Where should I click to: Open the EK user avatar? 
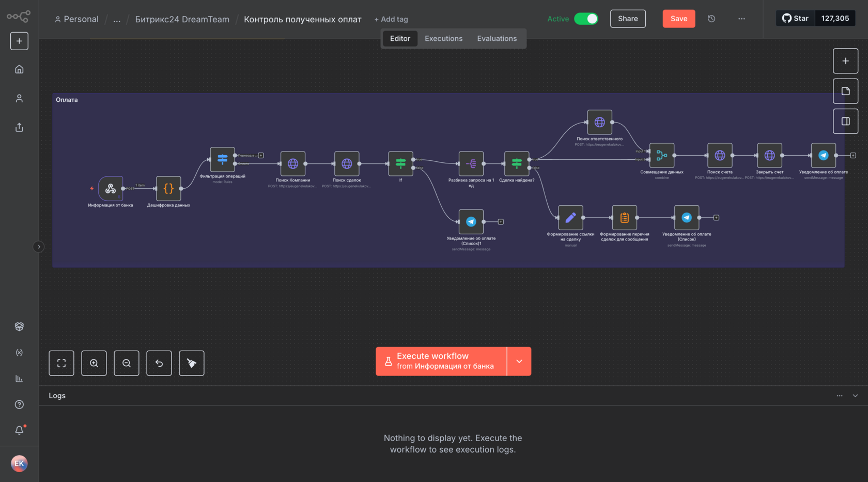click(x=19, y=463)
